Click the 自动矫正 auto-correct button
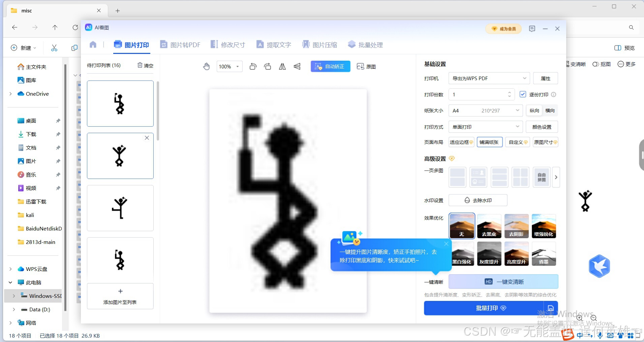The width and height of the screenshot is (644, 342). [330, 66]
